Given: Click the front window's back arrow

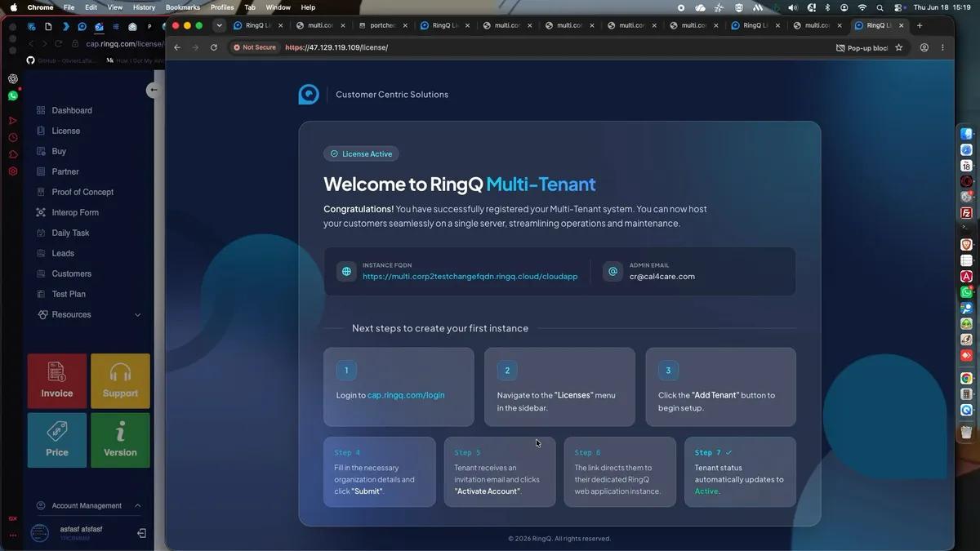Looking at the screenshot, I should [x=177, y=47].
